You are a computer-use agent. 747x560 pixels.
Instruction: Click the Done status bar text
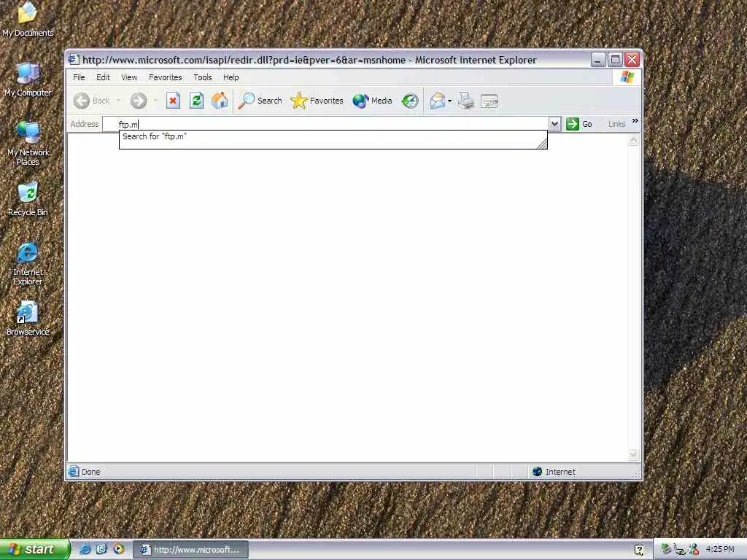click(90, 472)
